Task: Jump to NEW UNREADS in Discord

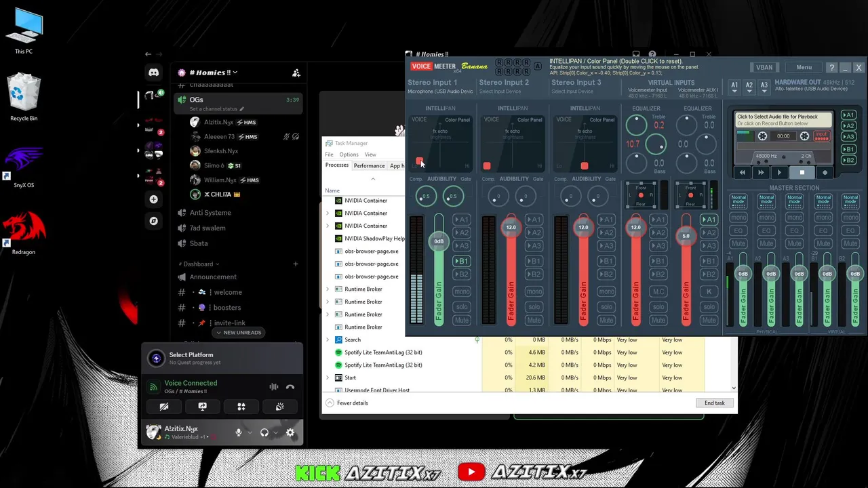Action: point(237,333)
